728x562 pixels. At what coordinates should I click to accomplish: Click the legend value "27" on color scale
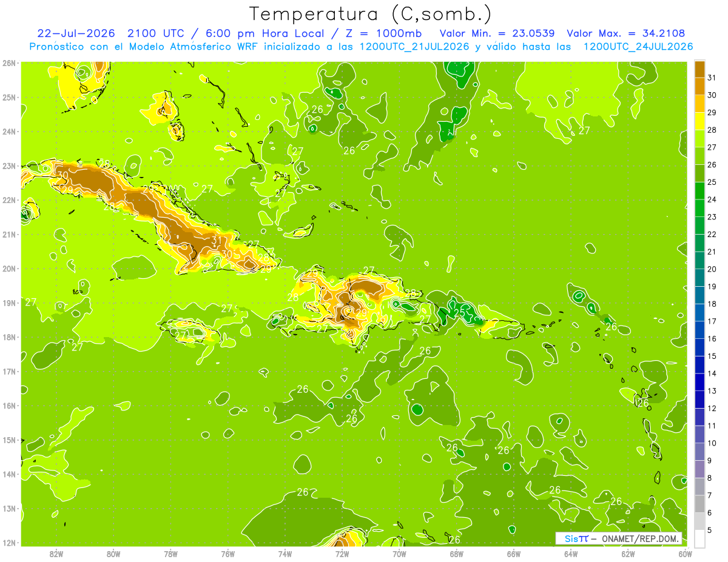(712, 147)
